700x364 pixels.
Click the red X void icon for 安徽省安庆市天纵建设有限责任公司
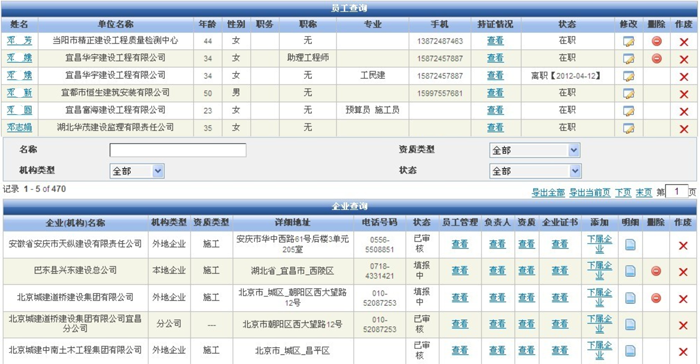(x=683, y=246)
